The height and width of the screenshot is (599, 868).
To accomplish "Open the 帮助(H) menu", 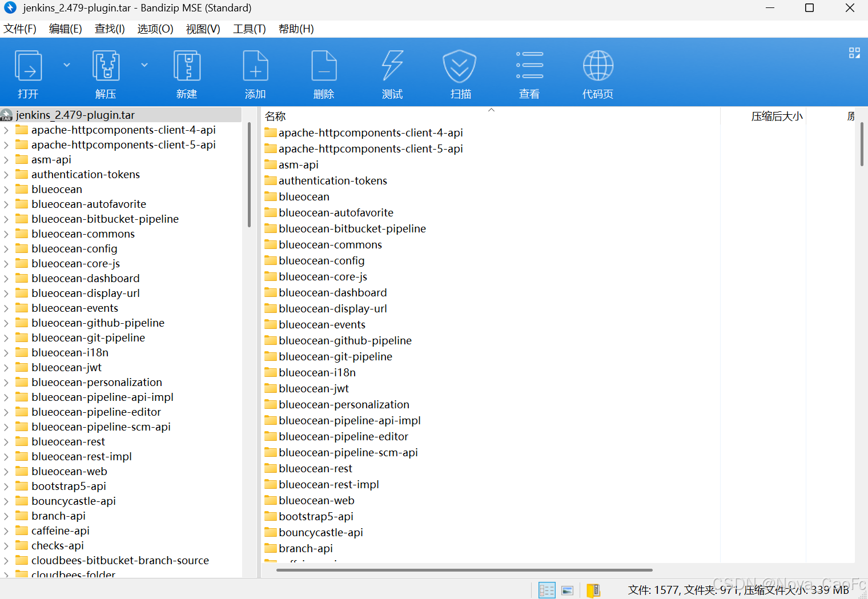I will point(296,29).
